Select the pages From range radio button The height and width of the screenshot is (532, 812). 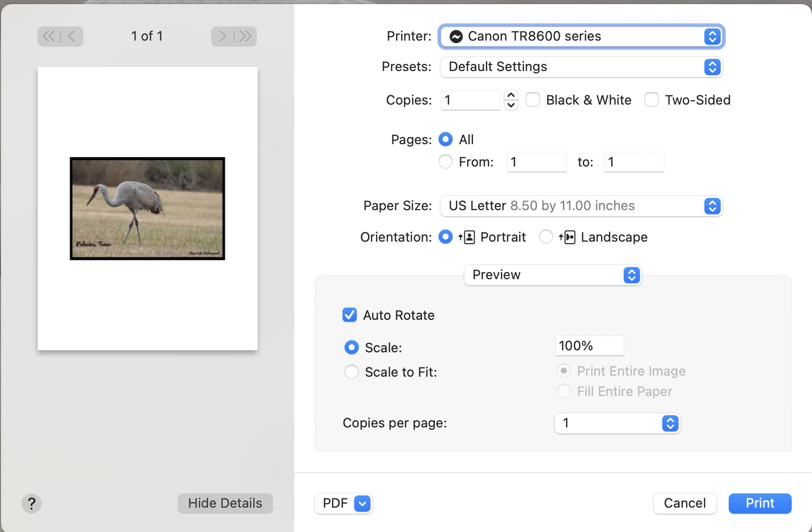[446, 162]
